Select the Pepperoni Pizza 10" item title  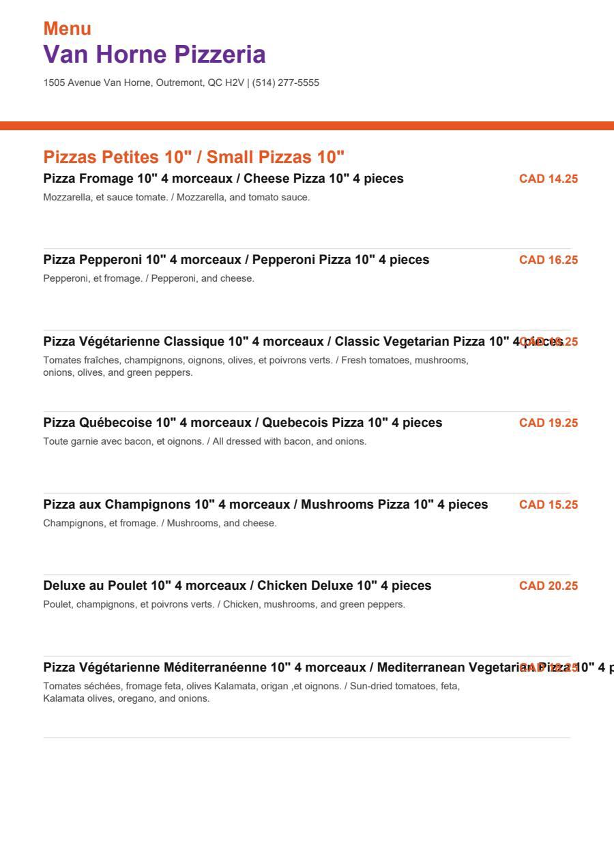coord(236,260)
